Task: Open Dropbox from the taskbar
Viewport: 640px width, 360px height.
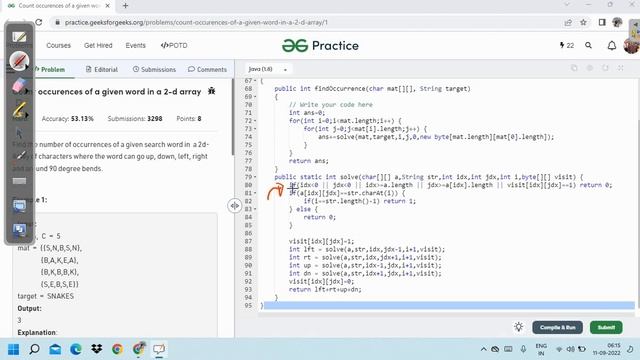Action: (97, 349)
